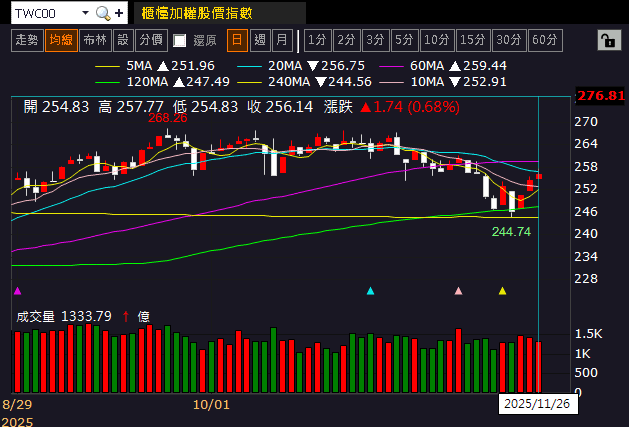Click the yellow triangle chart marker
This screenshot has width=629, height=427.
[502, 291]
